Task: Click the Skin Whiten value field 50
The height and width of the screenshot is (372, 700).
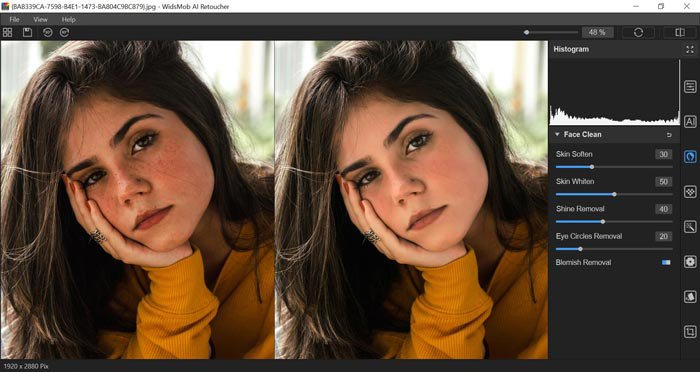Action: point(663,182)
